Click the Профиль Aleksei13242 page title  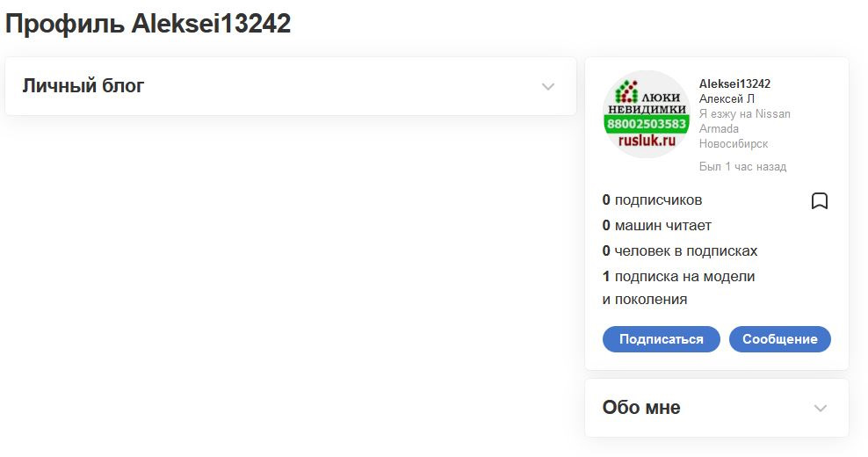point(148,24)
